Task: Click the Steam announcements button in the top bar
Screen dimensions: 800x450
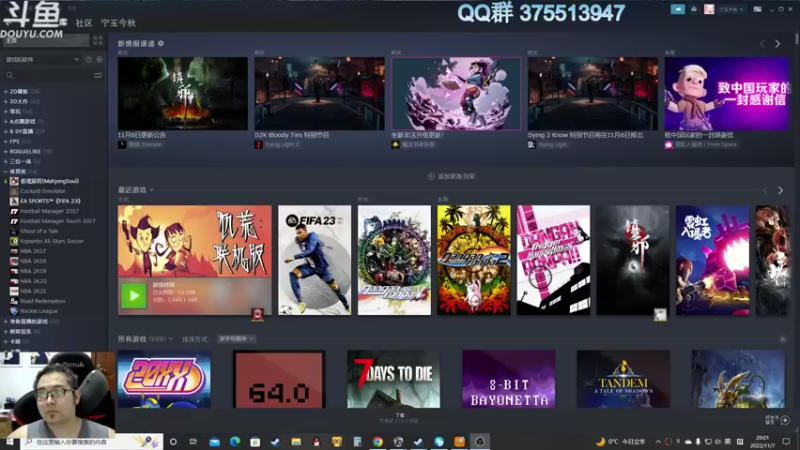Action: click(x=678, y=9)
